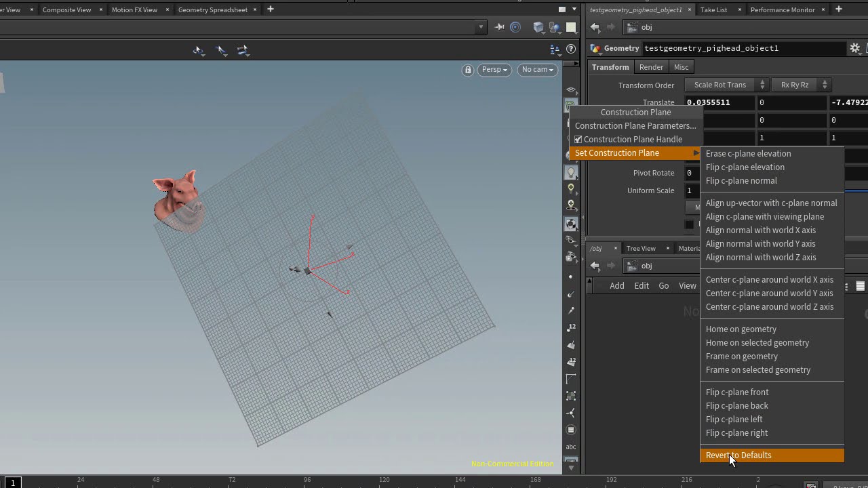The height and width of the screenshot is (488, 868).
Task: Open the Rx Ry Rz rotation order dropdown
Action: (800, 85)
